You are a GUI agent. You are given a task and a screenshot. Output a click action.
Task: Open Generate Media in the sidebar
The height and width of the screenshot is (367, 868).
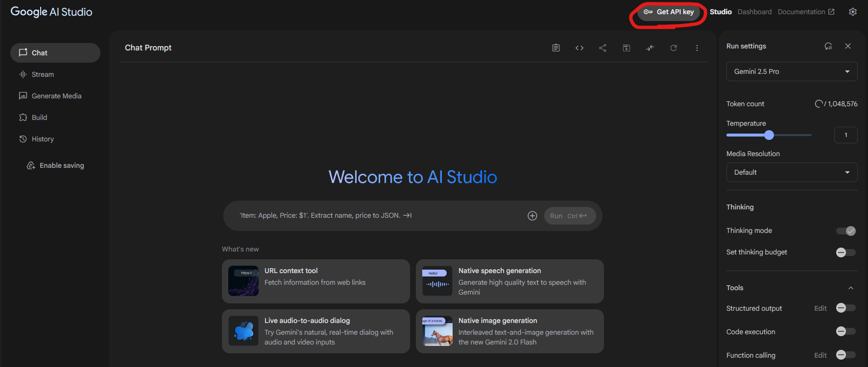[55, 96]
